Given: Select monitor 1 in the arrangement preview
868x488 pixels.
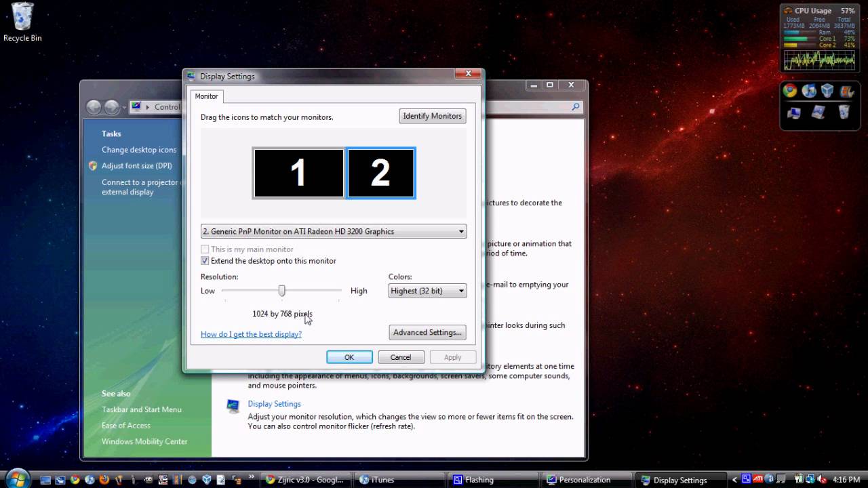Looking at the screenshot, I should pos(298,173).
